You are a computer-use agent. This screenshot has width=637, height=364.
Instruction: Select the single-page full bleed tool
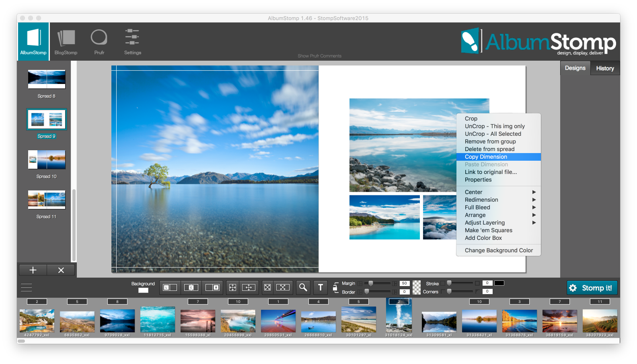tap(232, 287)
